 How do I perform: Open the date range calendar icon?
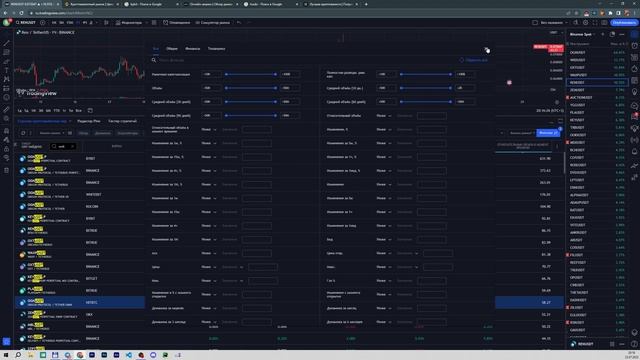click(x=90, y=111)
